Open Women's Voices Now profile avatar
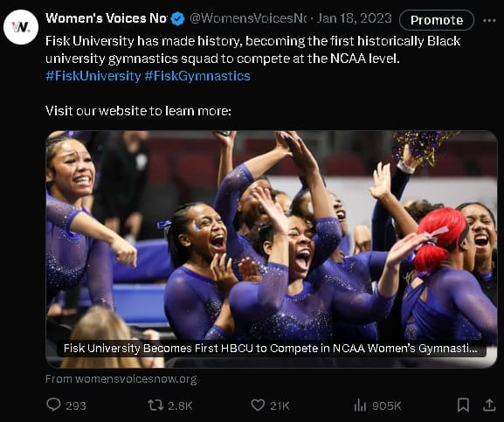Screen dimensions: 504x422 point(21,27)
